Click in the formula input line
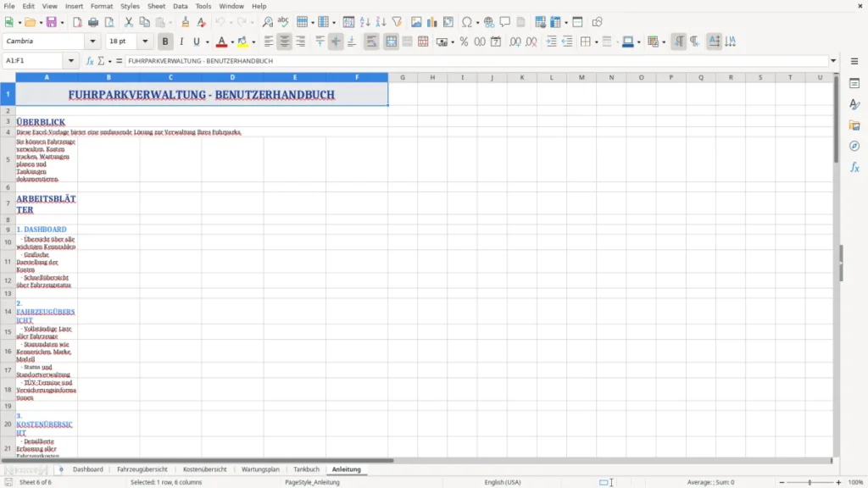The image size is (868, 488). click(x=476, y=61)
